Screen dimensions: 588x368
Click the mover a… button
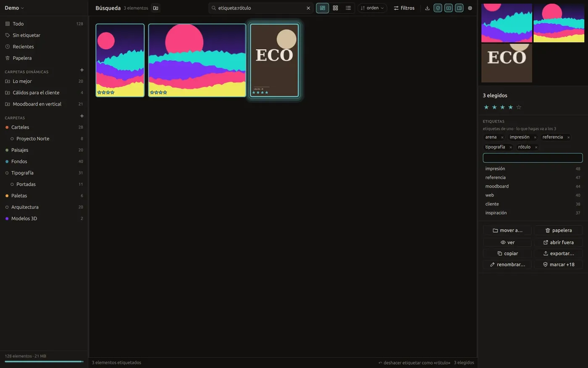coord(507,230)
